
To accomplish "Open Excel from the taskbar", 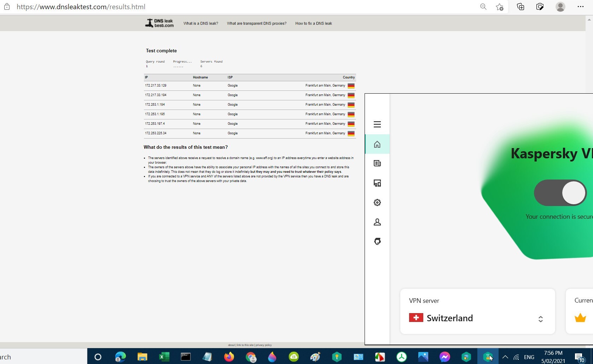I will (164, 357).
